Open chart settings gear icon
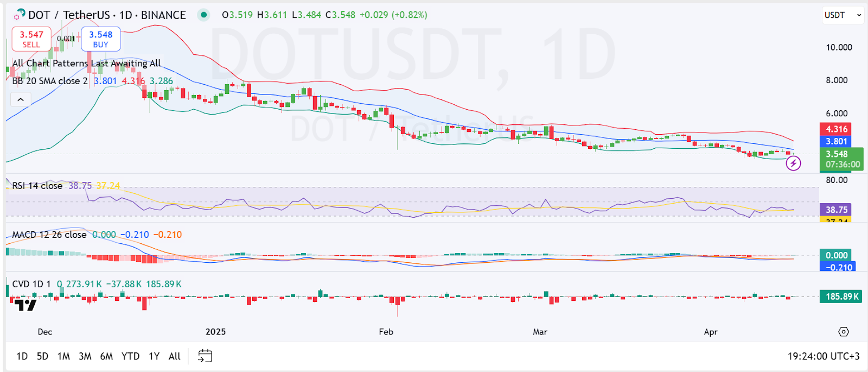Image resolution: width=868 pixels, height=372 pixels. click(844, 332)
